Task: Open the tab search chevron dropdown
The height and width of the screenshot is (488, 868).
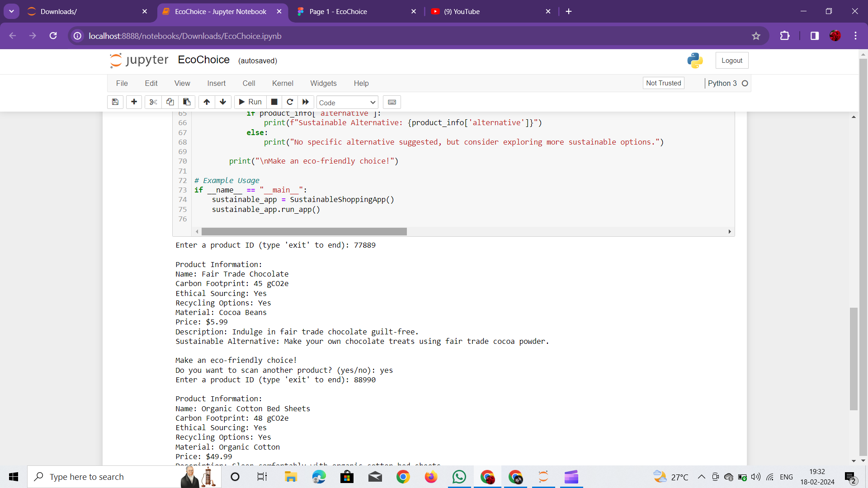Action: click(x=11, y=11)
